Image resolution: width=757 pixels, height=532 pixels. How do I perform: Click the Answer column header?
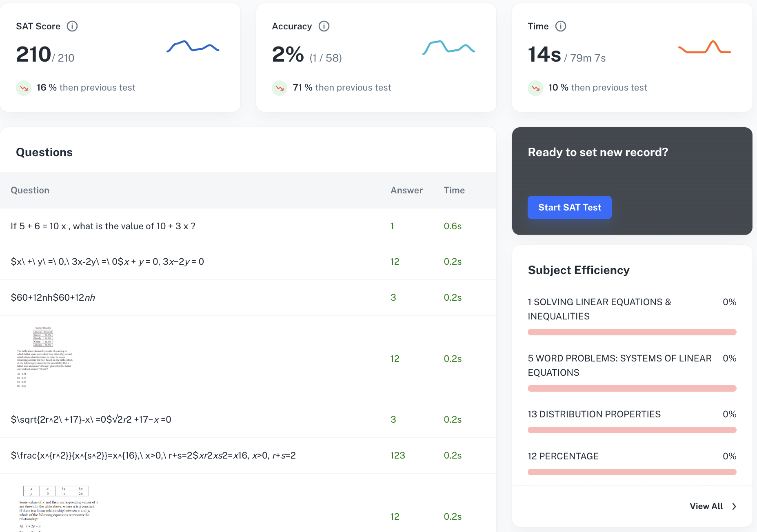pos(406,190)
